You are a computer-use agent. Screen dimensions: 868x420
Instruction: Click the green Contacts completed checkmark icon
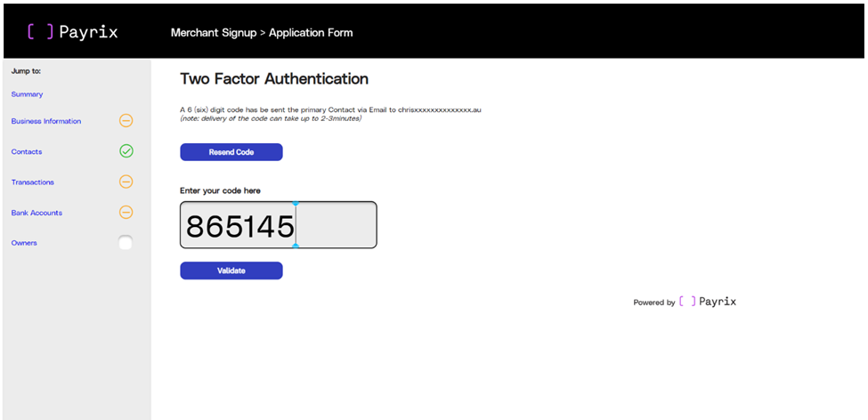126,151
